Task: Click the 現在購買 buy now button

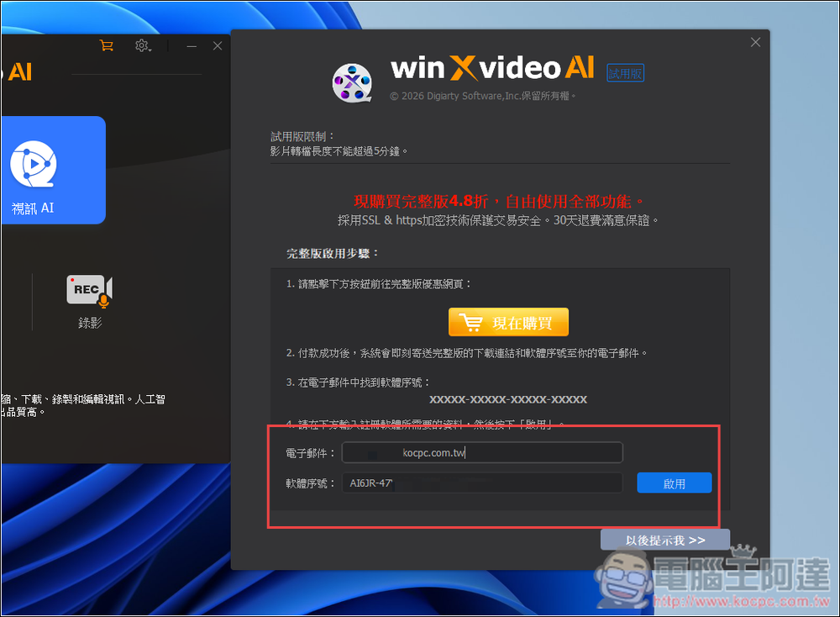Action: pos(508,322)
